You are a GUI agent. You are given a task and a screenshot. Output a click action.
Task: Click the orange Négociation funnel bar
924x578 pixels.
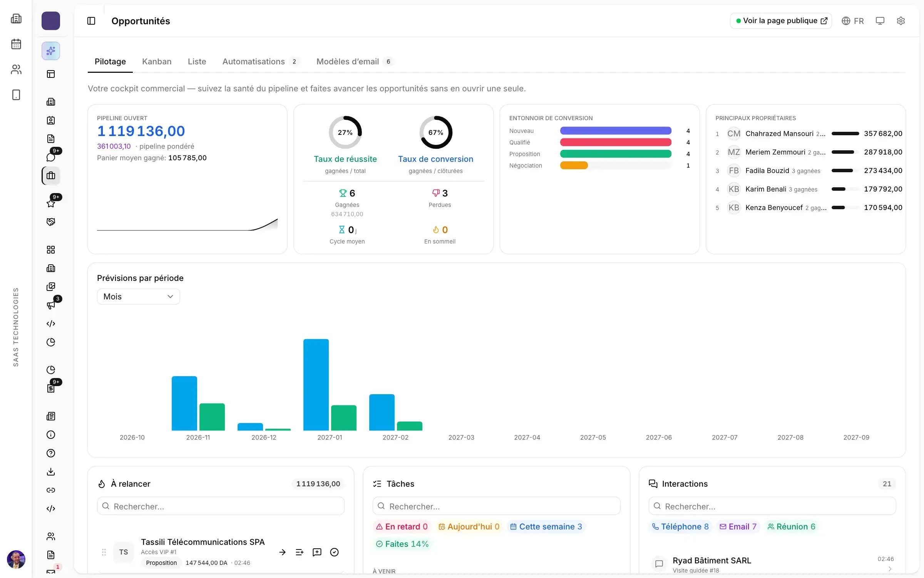pos(574,166)
